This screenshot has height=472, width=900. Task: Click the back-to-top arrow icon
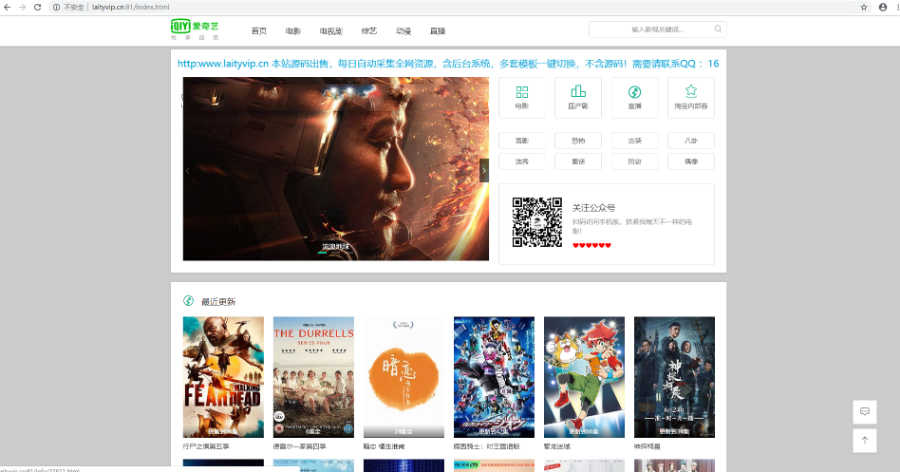point(864,440)
